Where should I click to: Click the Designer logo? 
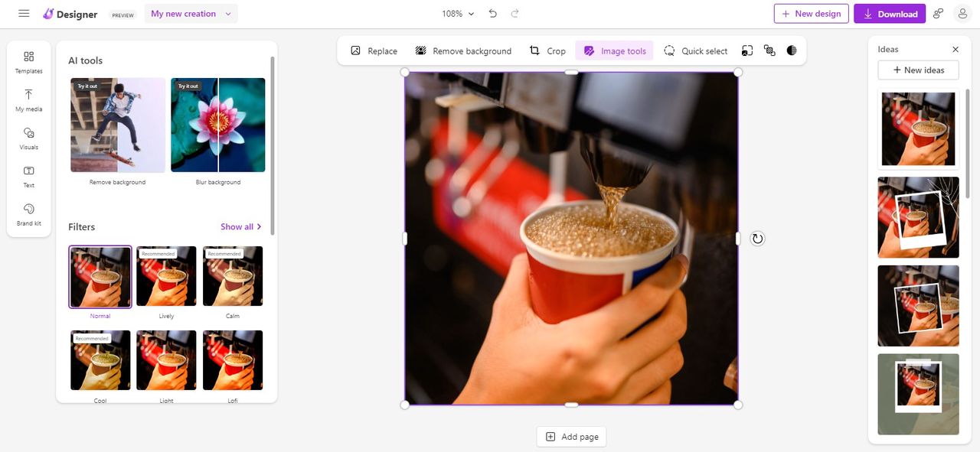click(x=70, y=14)
